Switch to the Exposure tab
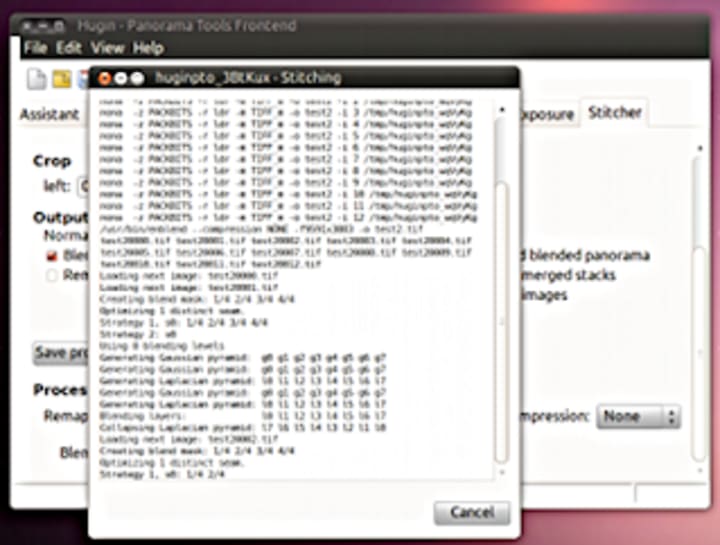 point(547,114)
